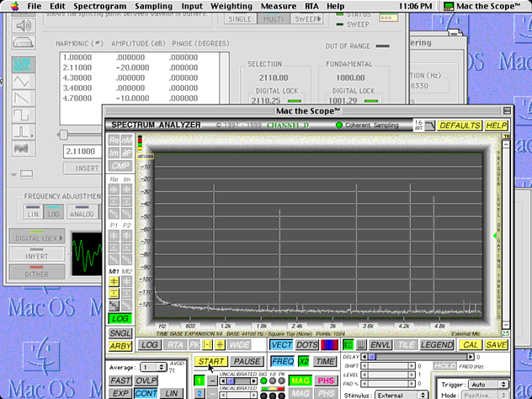Toggle the green LOG scale button
Screen dimensions: 532x399
120,319
